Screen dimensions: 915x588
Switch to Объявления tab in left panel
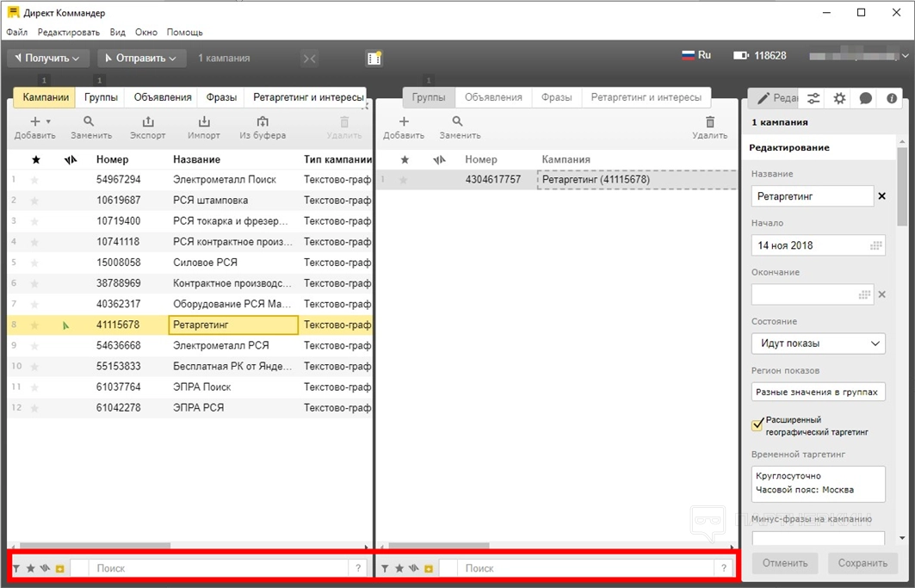[160, 97]
